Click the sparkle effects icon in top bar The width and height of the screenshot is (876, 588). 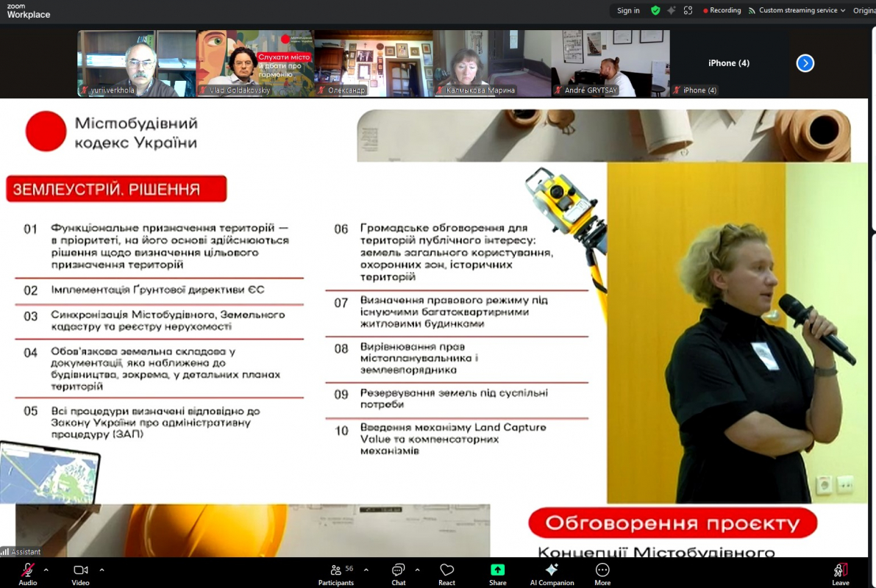pos(671,10)
